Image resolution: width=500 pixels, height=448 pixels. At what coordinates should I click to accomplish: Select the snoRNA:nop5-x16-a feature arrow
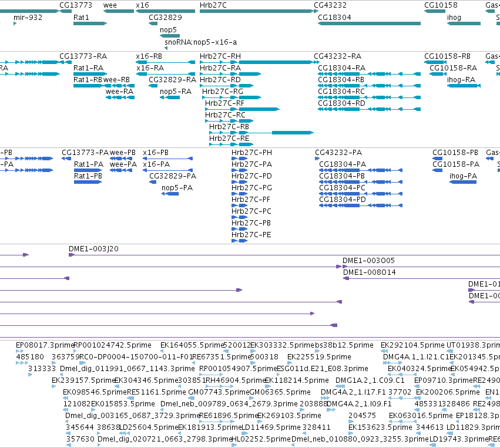[x=166, y=48]
